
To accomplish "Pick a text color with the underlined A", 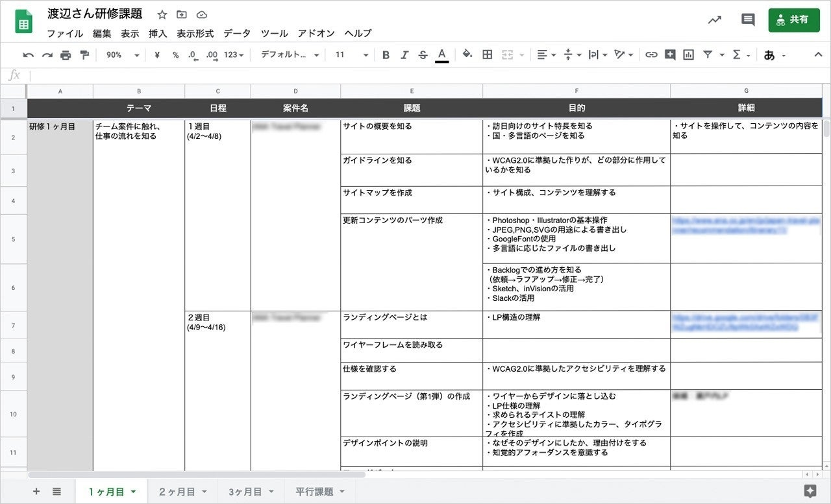I will coord(442,55).
